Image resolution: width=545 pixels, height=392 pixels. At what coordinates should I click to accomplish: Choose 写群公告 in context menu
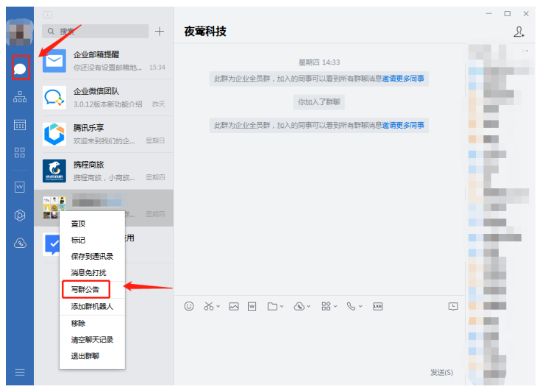pyautogui.click(x=92, y=290)
